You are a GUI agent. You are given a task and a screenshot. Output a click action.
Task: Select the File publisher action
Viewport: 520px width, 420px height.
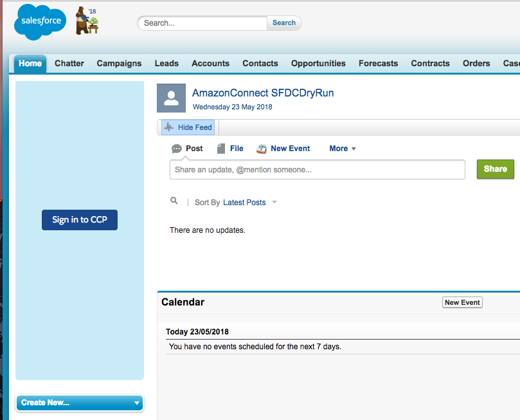[237, 149]
